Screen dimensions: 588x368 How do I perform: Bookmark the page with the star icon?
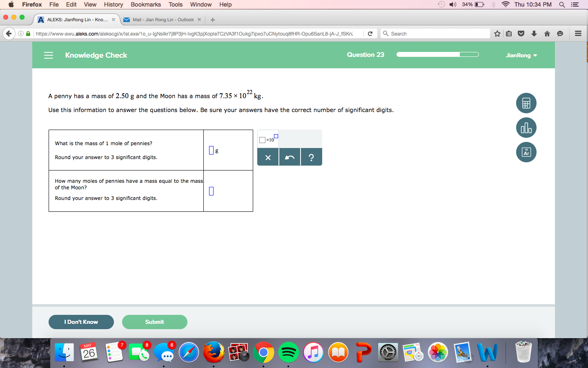pos(497,34)
